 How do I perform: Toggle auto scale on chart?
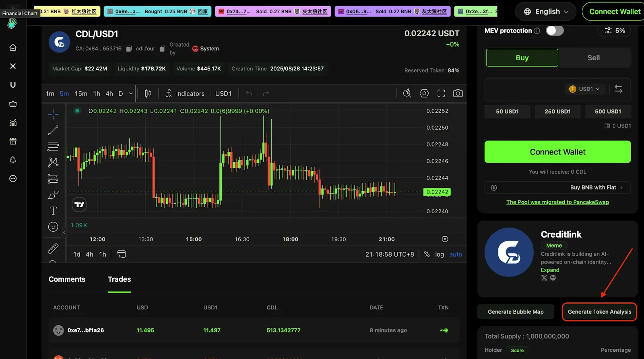click(x=456, y=254)
